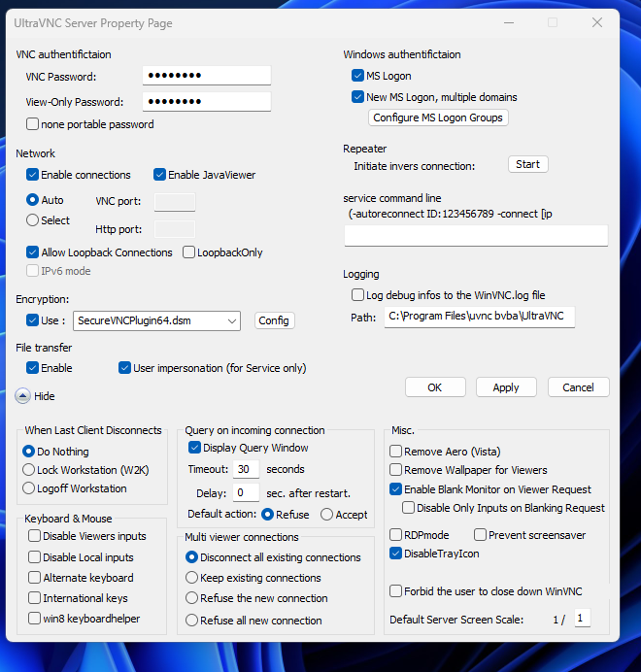Toggle International keys checkbox
This screenshot has width=641, height=672.
tap(34, 598)
